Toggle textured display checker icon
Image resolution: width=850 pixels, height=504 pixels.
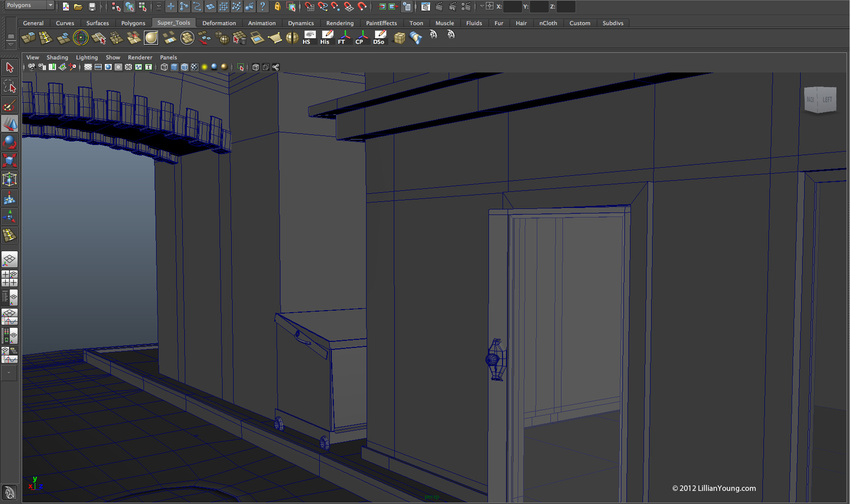pos(194,67)
